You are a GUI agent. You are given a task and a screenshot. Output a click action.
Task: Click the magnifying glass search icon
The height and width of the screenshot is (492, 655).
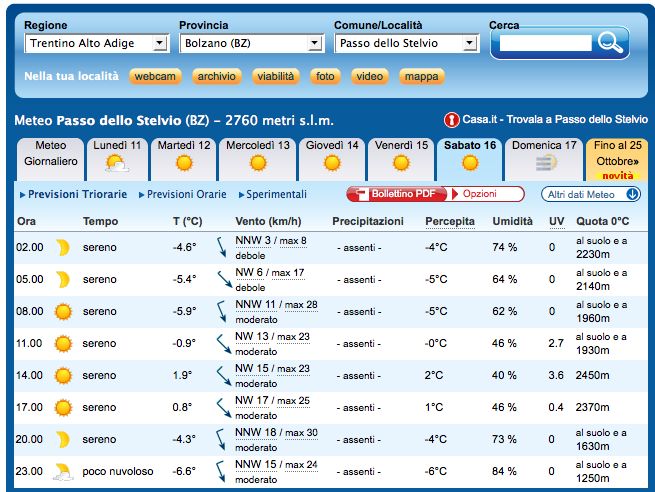click(609, 42)
